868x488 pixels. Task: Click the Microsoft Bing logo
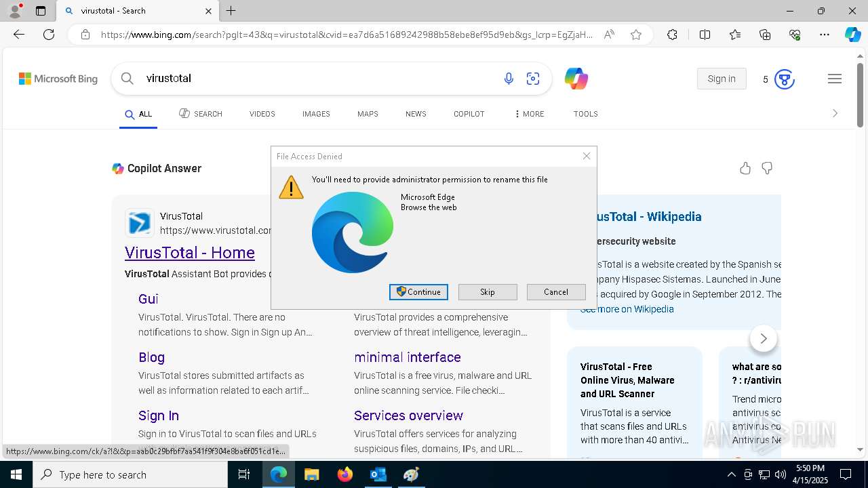(58, 79)
